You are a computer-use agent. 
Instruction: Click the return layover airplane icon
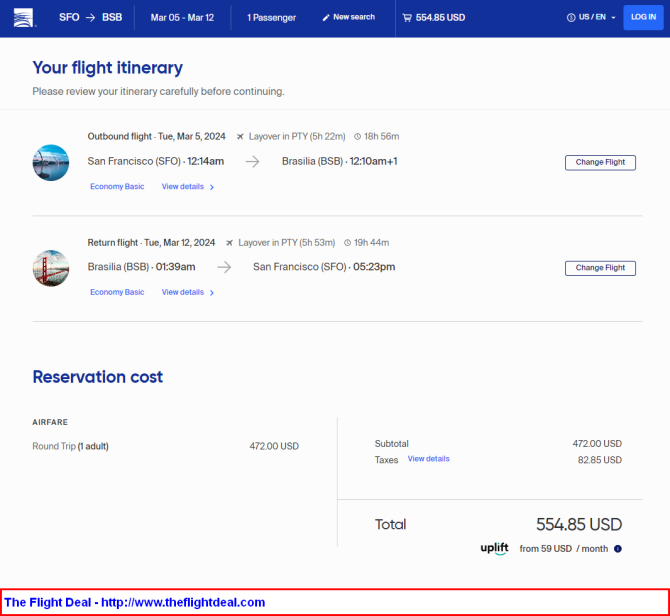[229, 243]
